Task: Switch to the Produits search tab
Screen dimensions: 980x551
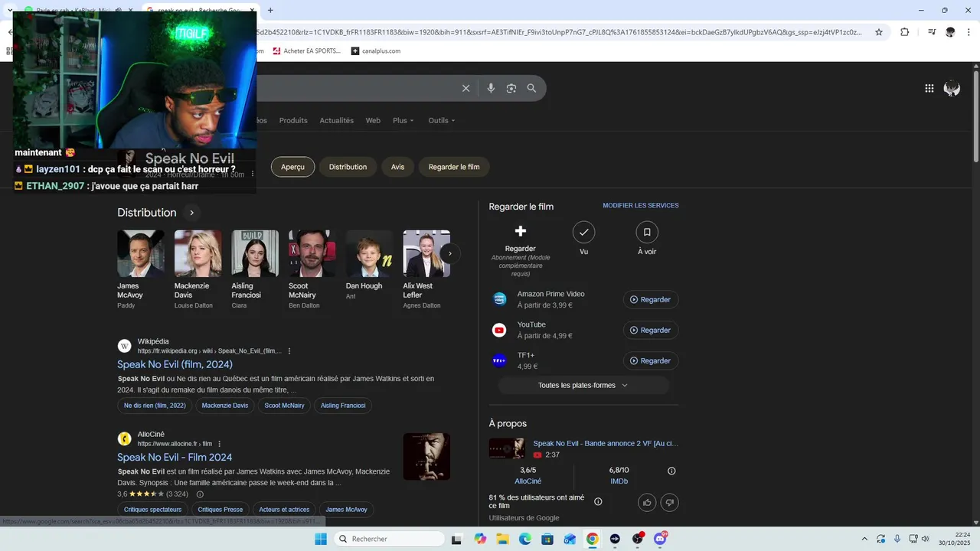Action: 293,120
